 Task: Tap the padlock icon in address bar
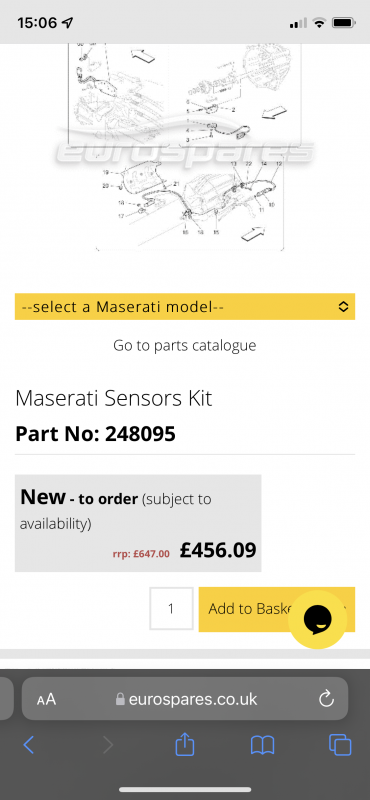[120, 698]
